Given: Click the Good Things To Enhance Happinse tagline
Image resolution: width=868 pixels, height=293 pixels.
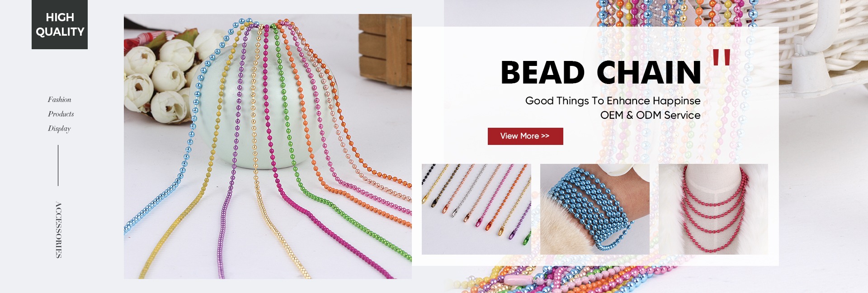Looking at the screenshot, I should [x=613, y=101].
